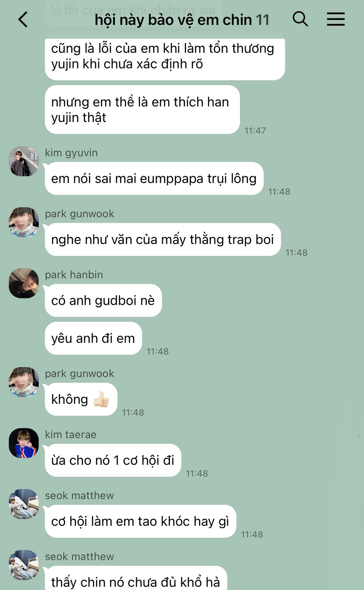Tap park hanbin's profile picture
364x590 pixels.
click(24, 283)
